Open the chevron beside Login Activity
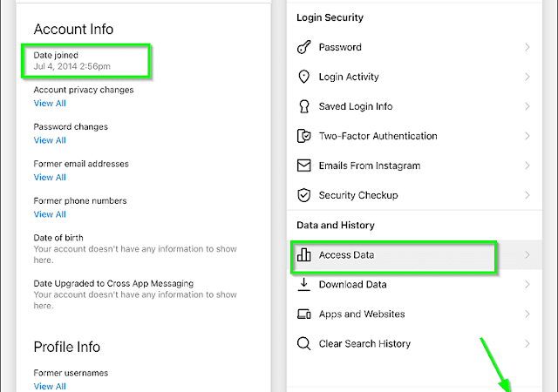Screen dimensions: 558x392 (527, 77)
